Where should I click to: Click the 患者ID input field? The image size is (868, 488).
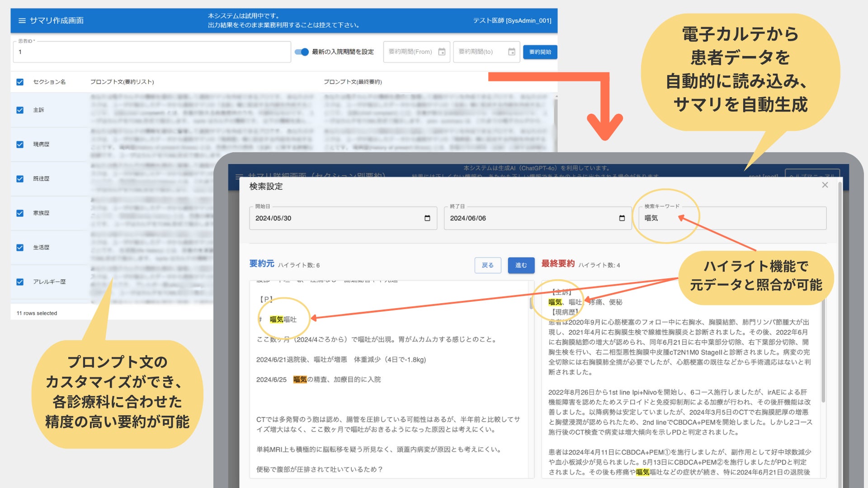click(x=151, y=52)
